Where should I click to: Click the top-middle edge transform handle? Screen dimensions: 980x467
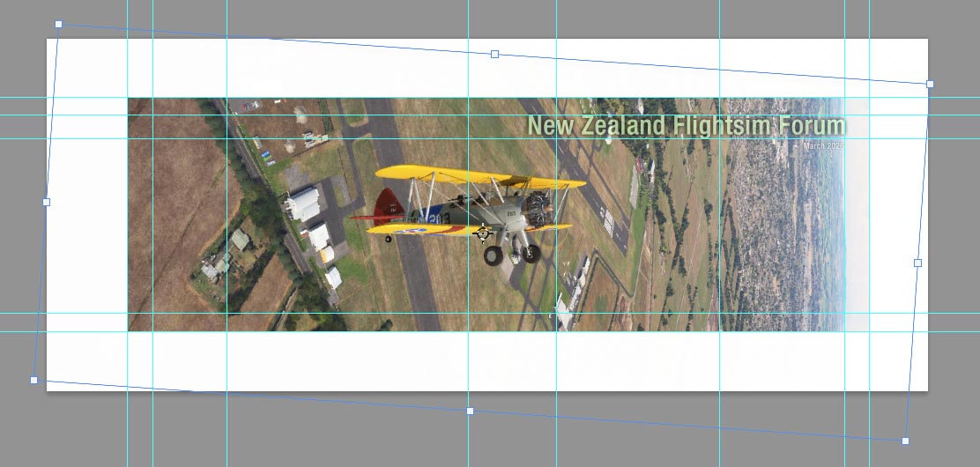pyautogui.click(x=495, y=55)
